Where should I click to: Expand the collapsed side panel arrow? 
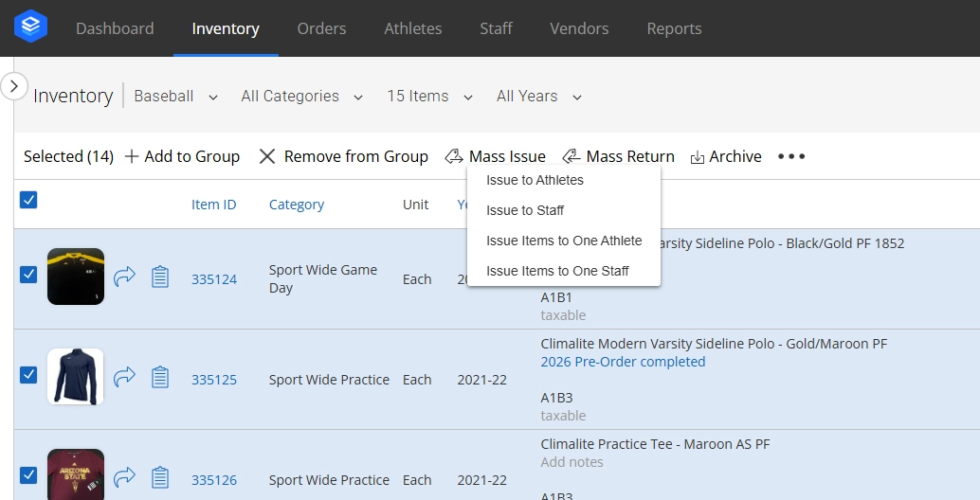(x=14, y=86)
